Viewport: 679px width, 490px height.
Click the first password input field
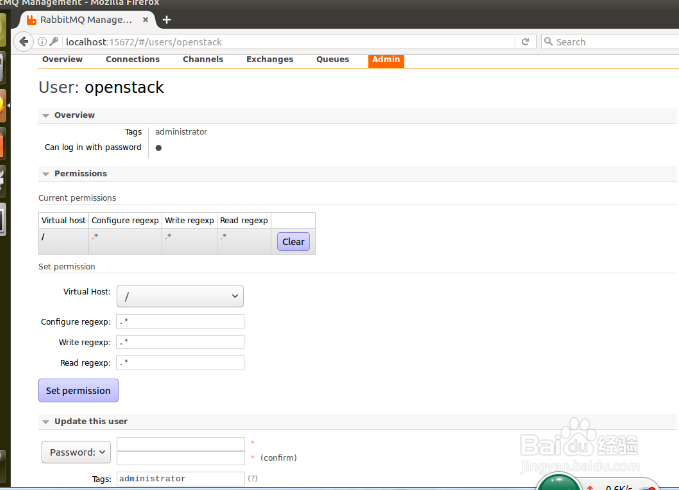(181, 444)
